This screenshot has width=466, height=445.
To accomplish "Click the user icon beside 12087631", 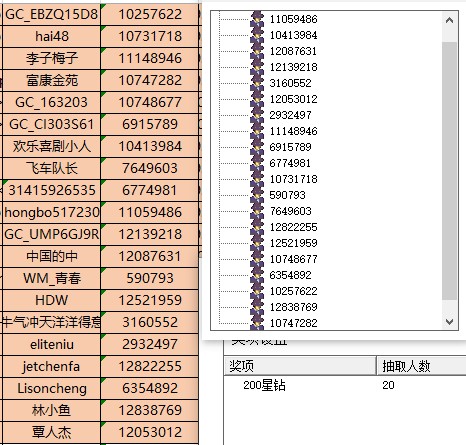I will pyautogui.click(x=257, y=51).
